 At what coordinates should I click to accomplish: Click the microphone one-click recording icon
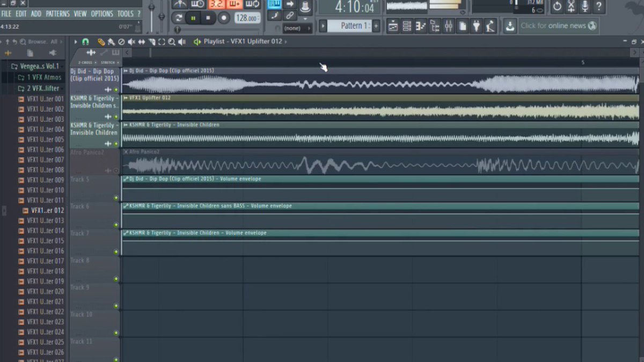tap(585, 6)
